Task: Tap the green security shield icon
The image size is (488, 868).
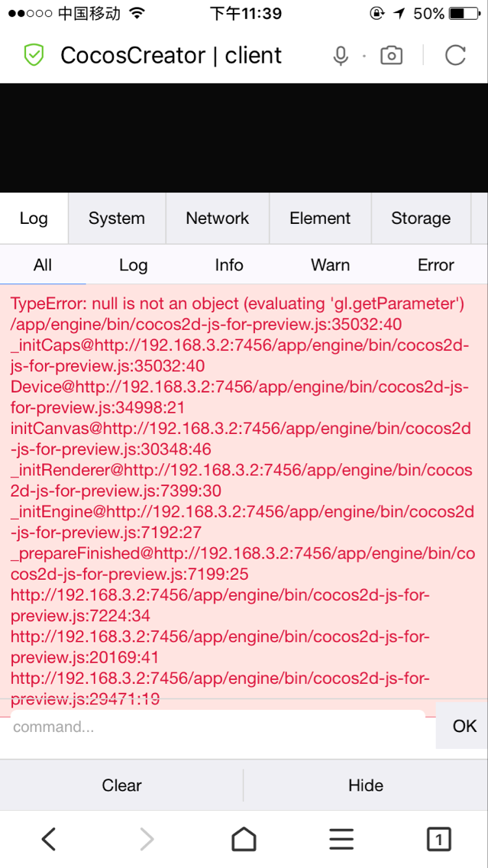Action: [x=34, y=55]
